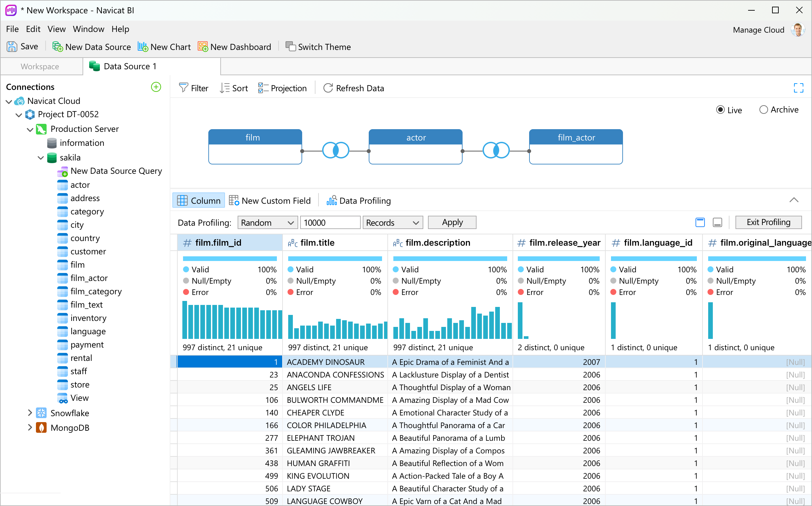This screenshot has width=812, height=506.
Task: Click the Exit Profiling button
Action: [x=768, y=223]
